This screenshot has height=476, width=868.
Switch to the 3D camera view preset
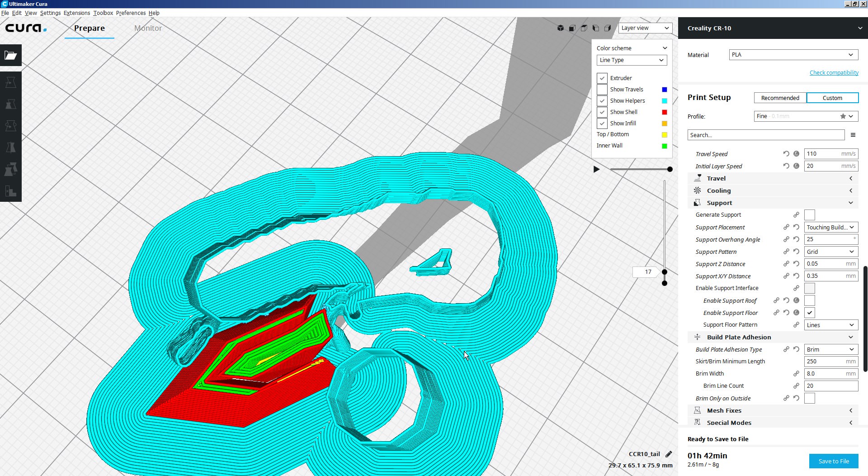coord(561,28)
